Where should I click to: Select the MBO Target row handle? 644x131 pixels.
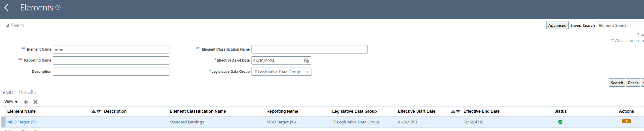pyautogui.click(x=3, y=122)
